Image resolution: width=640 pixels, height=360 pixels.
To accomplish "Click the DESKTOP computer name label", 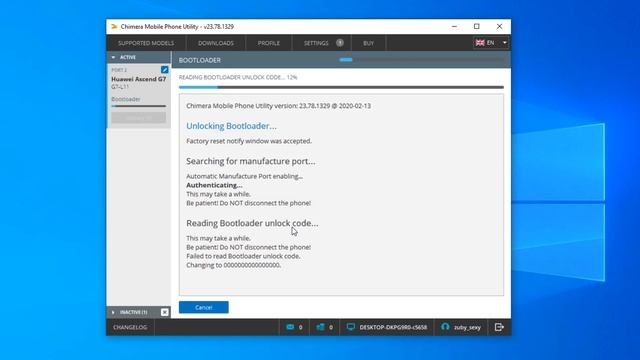I will pos(393,327).
